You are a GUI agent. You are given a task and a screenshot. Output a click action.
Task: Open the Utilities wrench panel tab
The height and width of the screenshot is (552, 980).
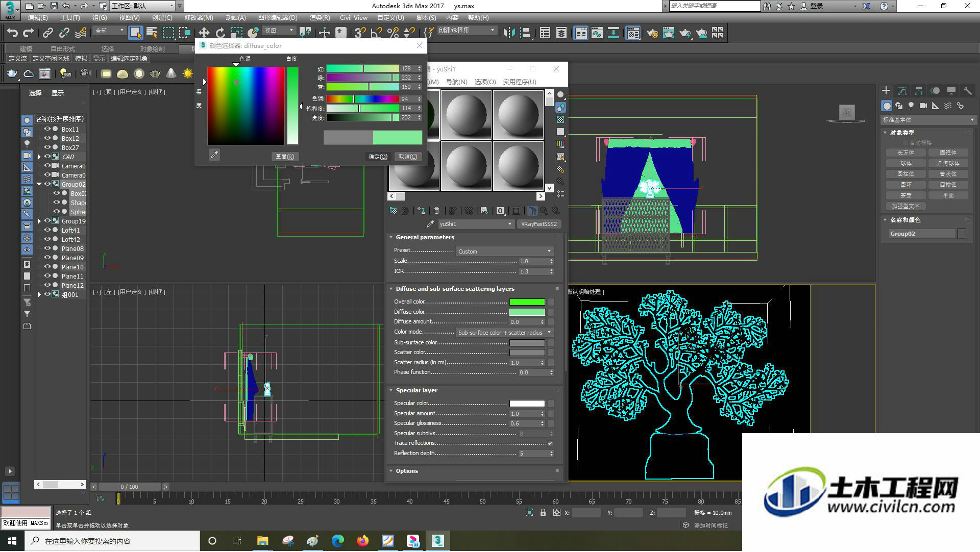(967, 90)
